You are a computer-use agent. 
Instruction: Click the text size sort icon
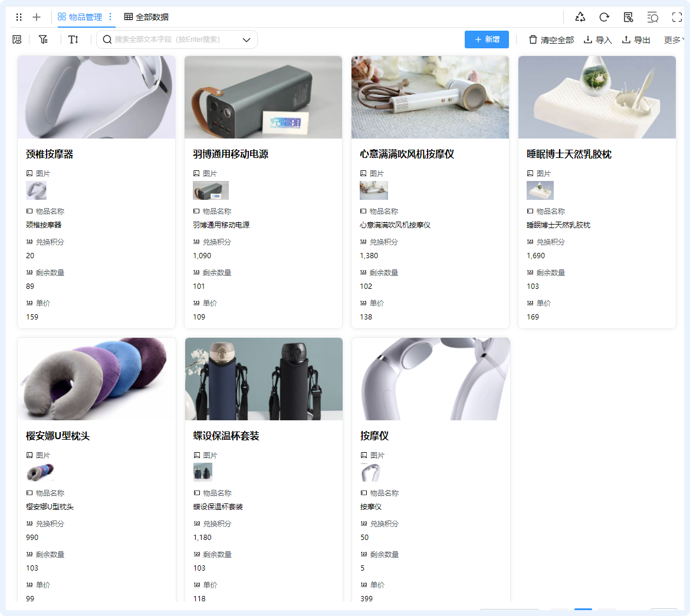click(x=73, y=39)
